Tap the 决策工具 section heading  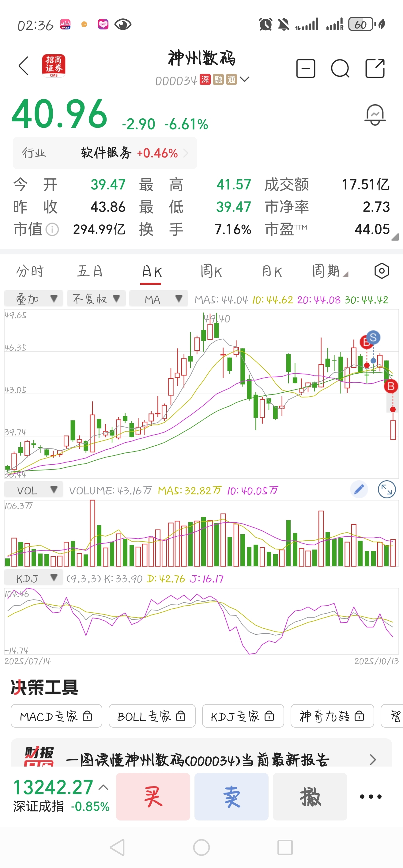click(44, 687)
